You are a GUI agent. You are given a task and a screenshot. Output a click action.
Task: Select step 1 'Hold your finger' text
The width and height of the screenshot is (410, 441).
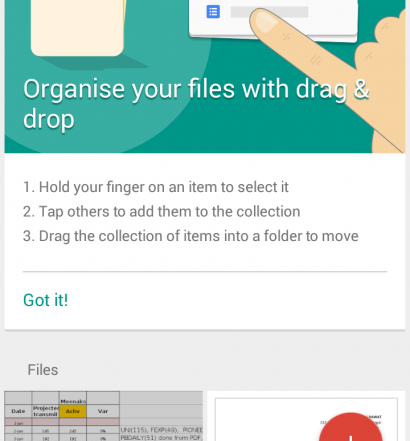156,187
